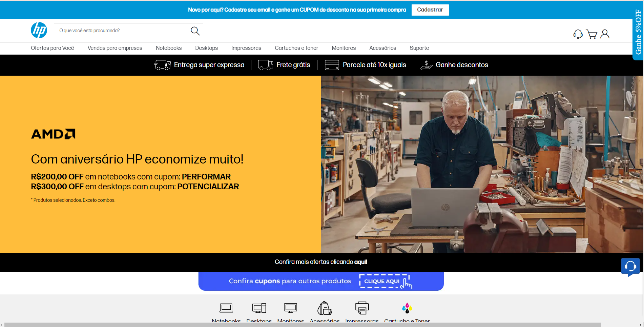Click the express delivery truck icon
The image size is (644, 327).
click(x=162, y=65)
